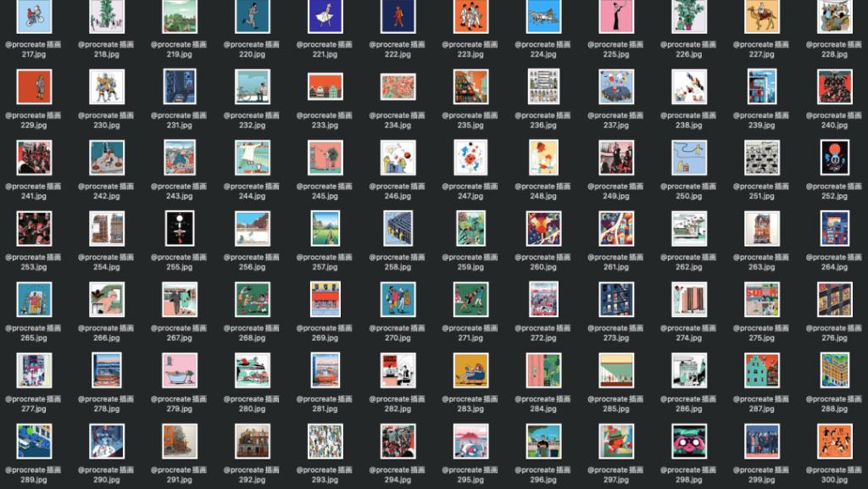Screen dimensions: 868x489
Task: Select the 240.jpg thumbnail
Action: pyautogui.click(x=834, y=86)
